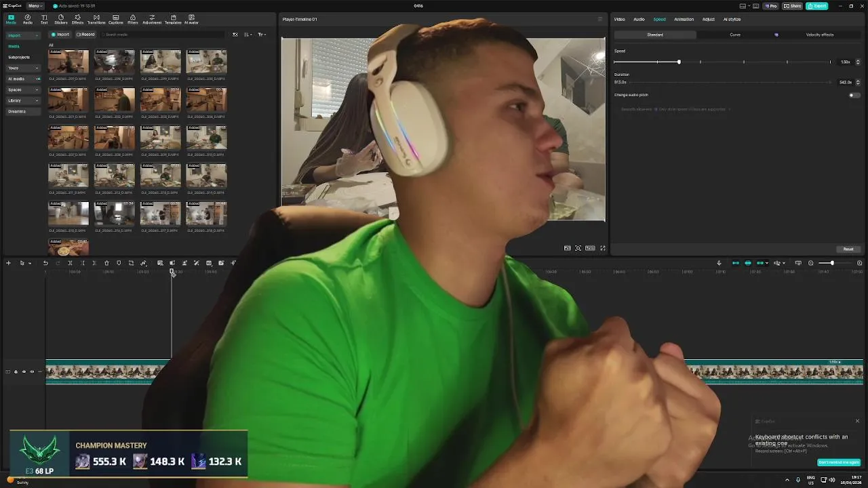Toggle track visibility eye icon
This screenshot has width=868, height=488.
[x=24, y=371]
